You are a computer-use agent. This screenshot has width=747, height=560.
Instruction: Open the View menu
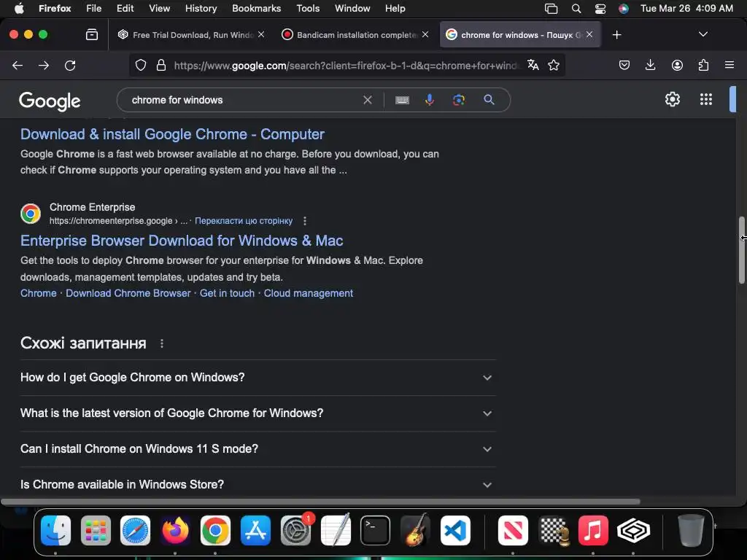(159, 9)
